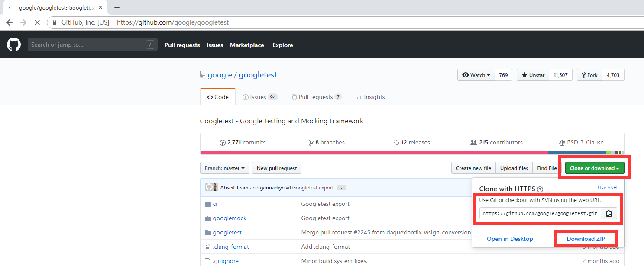The image size is (644, 266).
Task: Copy the clone URL with clipboard icon
Action: [x=609, y=213]
